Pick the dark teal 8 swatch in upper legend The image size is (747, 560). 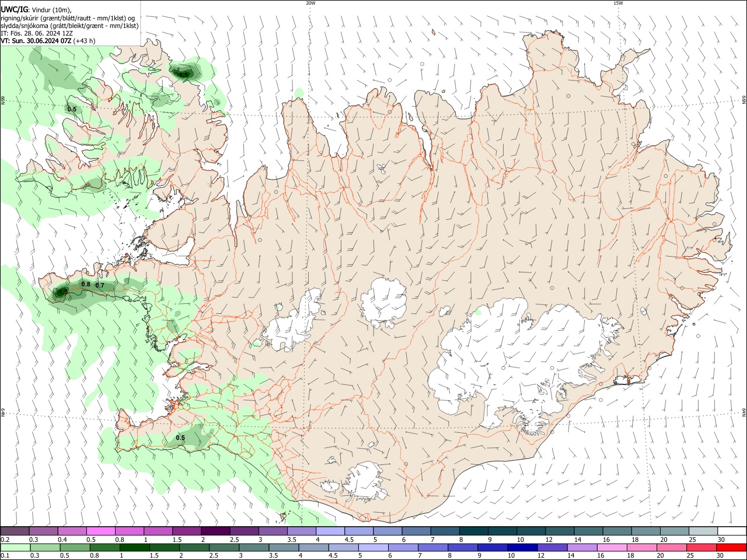click(473, 531)
